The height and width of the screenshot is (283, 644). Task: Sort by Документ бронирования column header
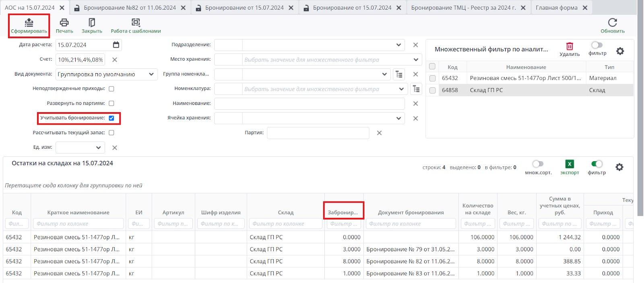click(411, 213)
